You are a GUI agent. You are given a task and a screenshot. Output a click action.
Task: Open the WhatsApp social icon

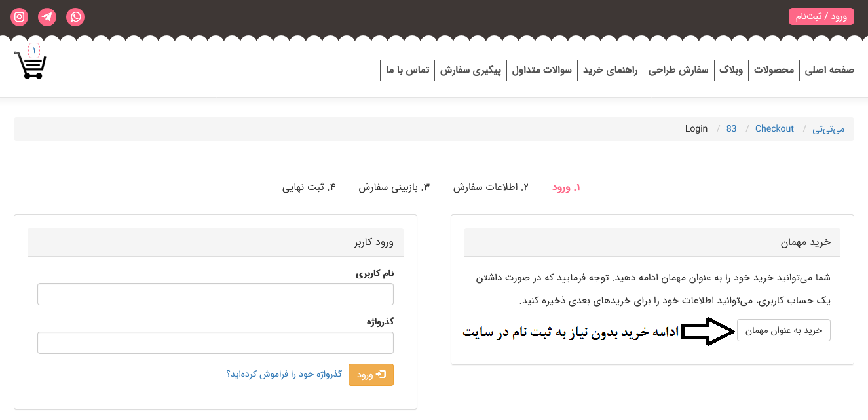click(75, 16)
